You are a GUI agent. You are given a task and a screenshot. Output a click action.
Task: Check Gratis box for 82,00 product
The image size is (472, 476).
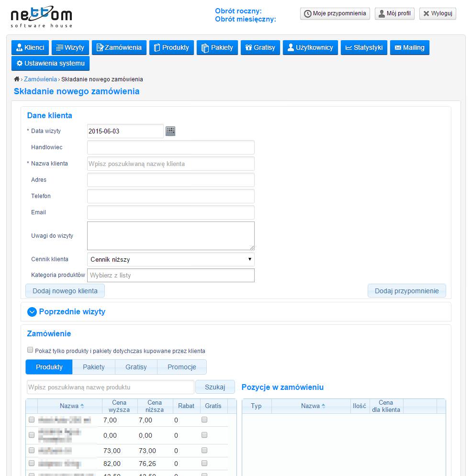[x=204, y=463]
